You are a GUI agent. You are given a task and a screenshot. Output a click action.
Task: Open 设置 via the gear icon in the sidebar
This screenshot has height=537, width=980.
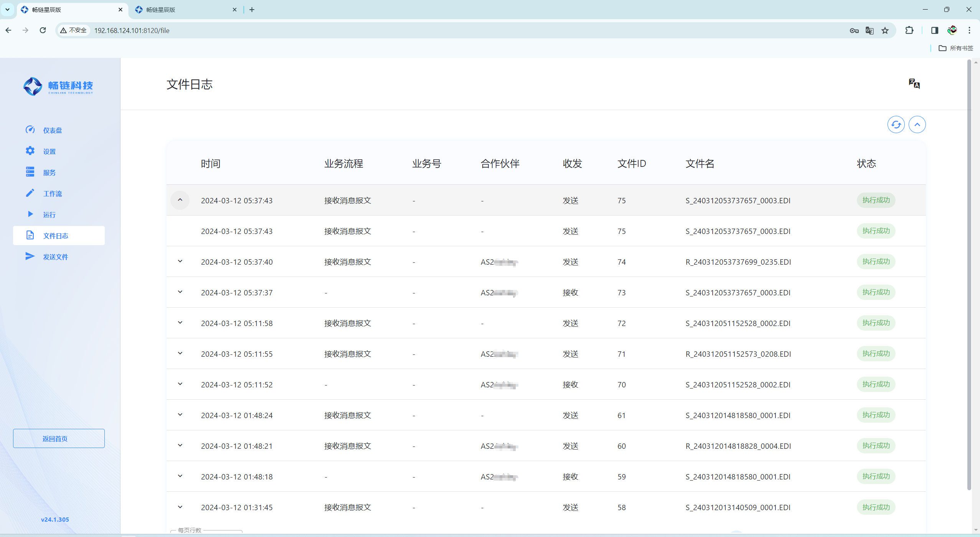point(30,151)
